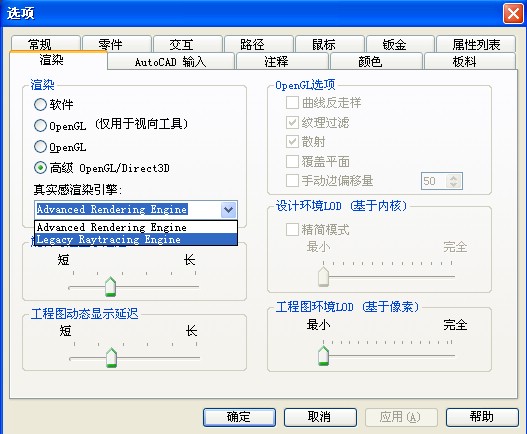
Task: Click the 手动边偏移量 value field showing 50
Action: pyautogui.click(x=434, y=181)
